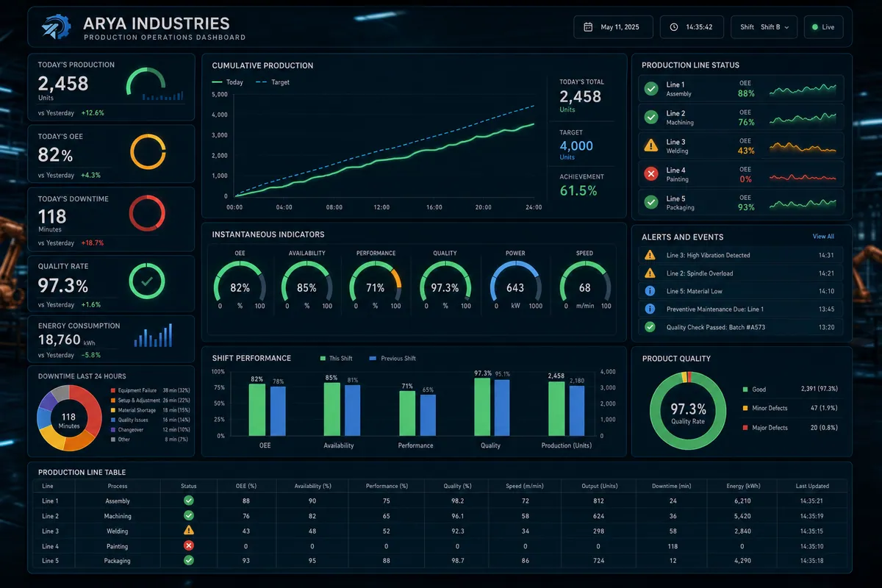Screen dimensions: 882x588
Task: Click the Line 1 status check in production table
Action: (x=189, y=501)
